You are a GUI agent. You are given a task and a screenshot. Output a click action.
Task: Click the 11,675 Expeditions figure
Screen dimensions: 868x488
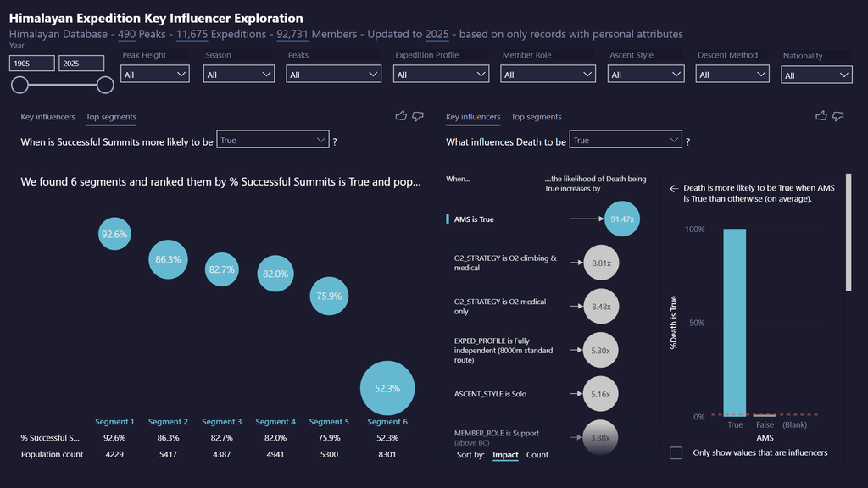coord(192,34)
